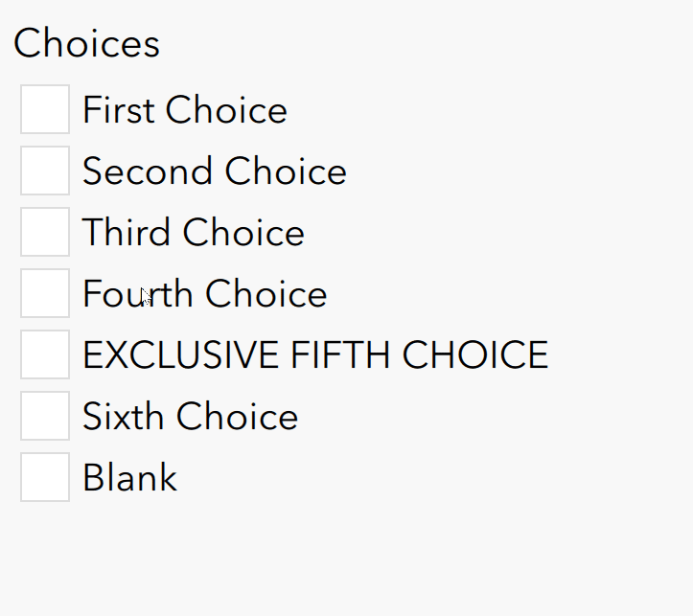Tick the Blank option checkbox

click(x=45, y=477)
